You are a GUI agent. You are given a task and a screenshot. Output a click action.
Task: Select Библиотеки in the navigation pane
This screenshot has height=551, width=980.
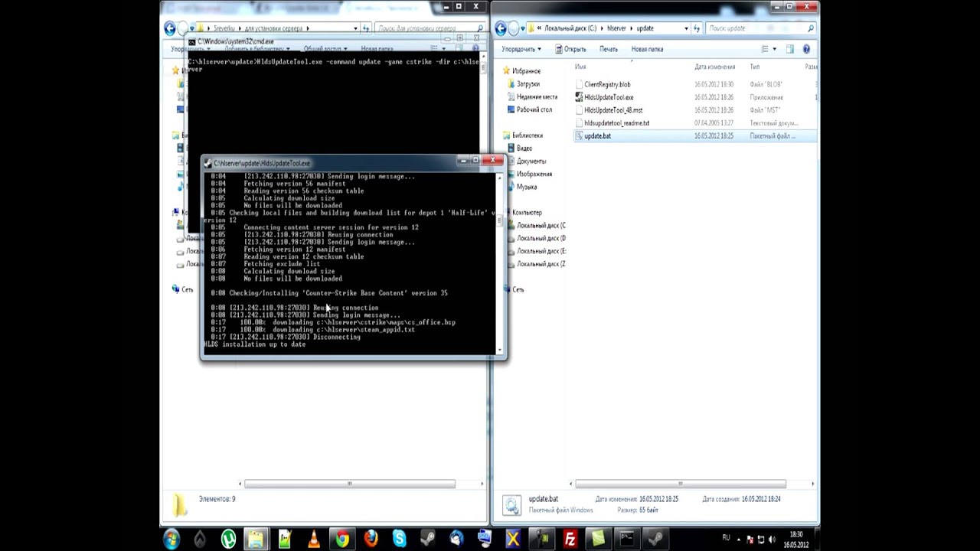(x=528, y=135)
